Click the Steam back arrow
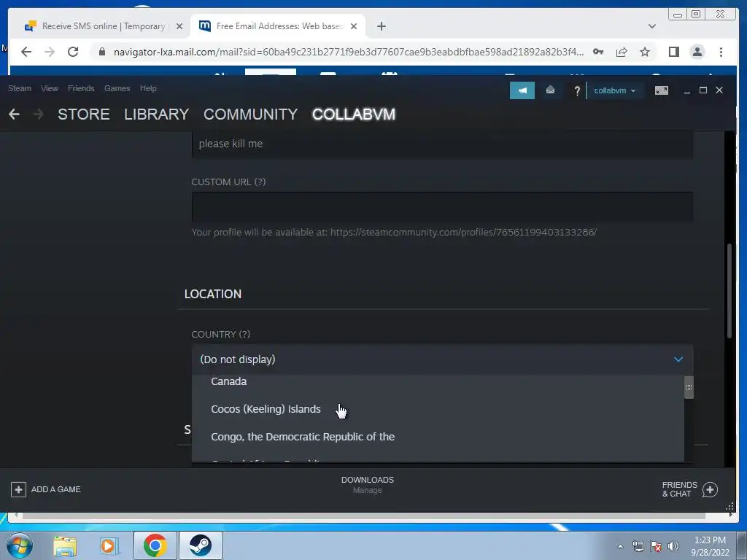The image size is (747, 560). (x=15, y=114)
